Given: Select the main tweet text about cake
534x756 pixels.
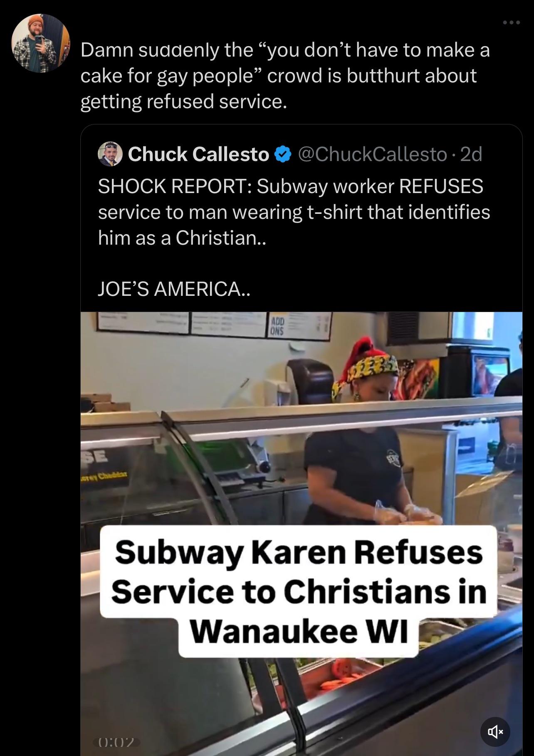Looking at the screenshot, I should [285, 76].
